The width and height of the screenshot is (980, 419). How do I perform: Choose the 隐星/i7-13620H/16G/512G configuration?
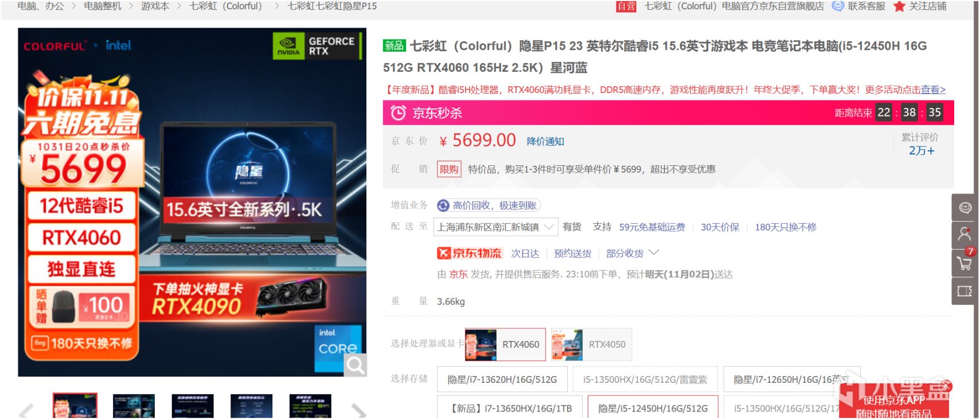pyautogui.click(x=502, y=379)
